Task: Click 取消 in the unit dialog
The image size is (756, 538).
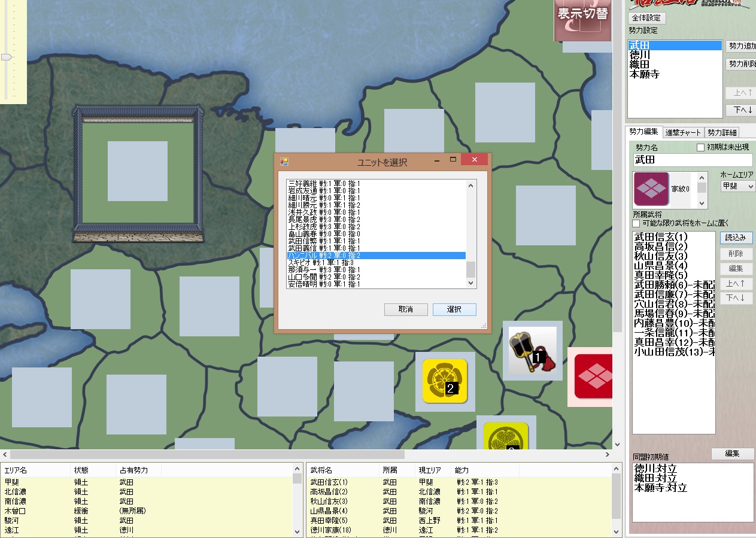Action: [406, 309]
